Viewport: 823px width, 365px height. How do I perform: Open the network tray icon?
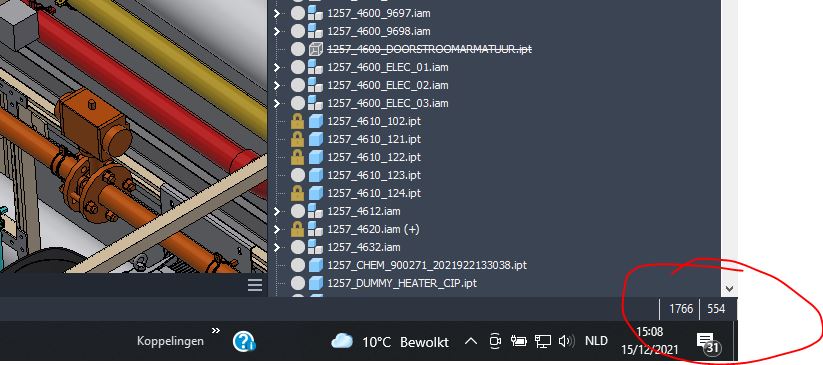click(x=543, y=341)
